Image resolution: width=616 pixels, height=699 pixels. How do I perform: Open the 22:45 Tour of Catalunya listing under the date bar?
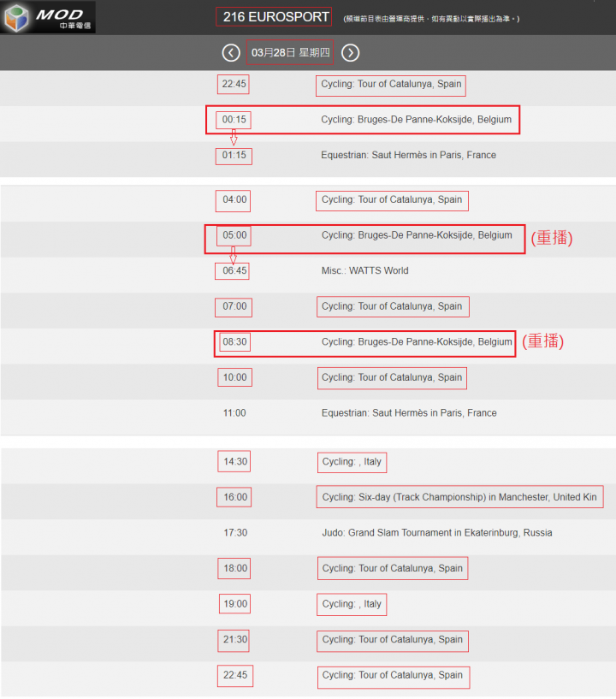click(x=391, y=84)
